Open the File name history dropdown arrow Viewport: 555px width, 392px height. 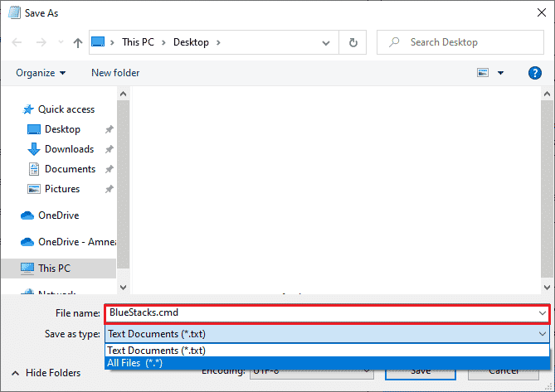(543, 313)
